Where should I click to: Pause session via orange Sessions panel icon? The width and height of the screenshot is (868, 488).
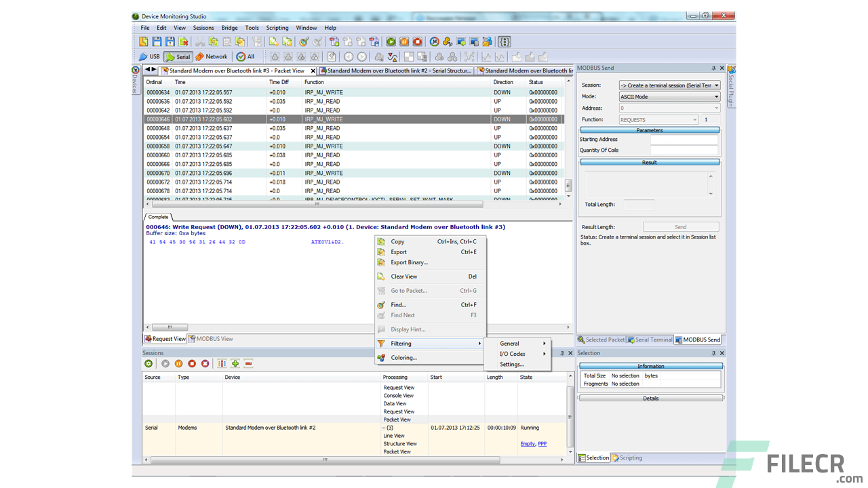coord(179,364)
